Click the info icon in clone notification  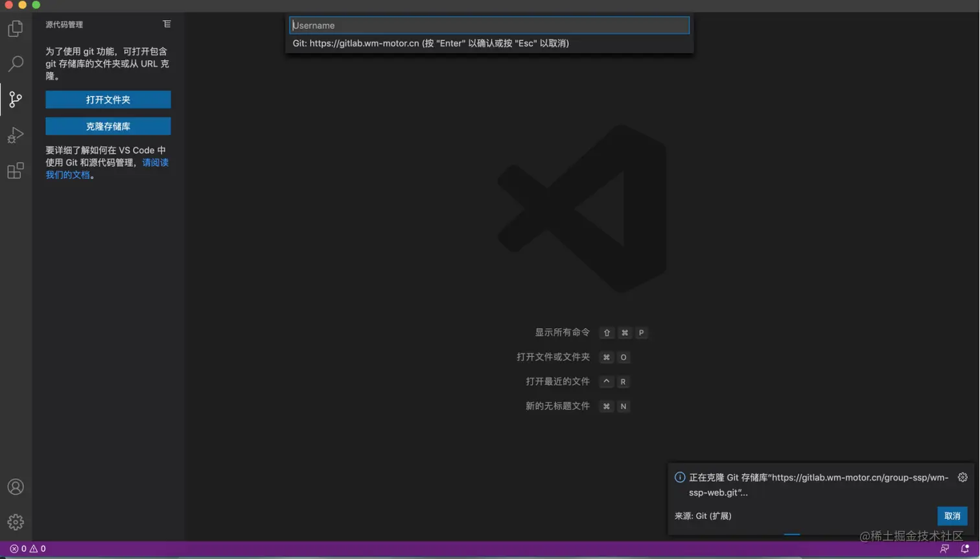pyautogui.click(x=680, y=477)
